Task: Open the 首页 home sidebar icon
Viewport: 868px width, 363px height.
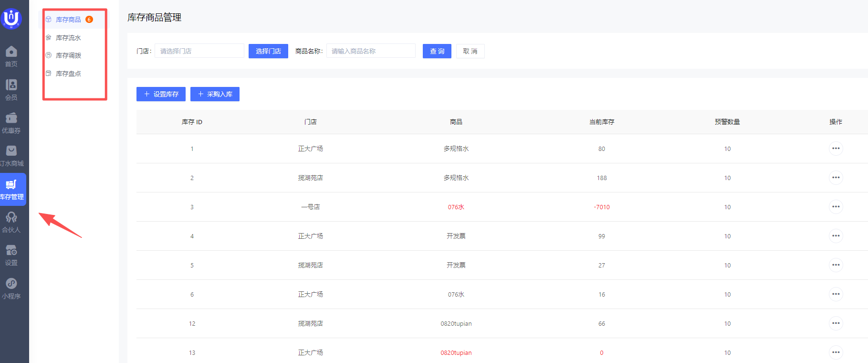Action: [11, 56]
